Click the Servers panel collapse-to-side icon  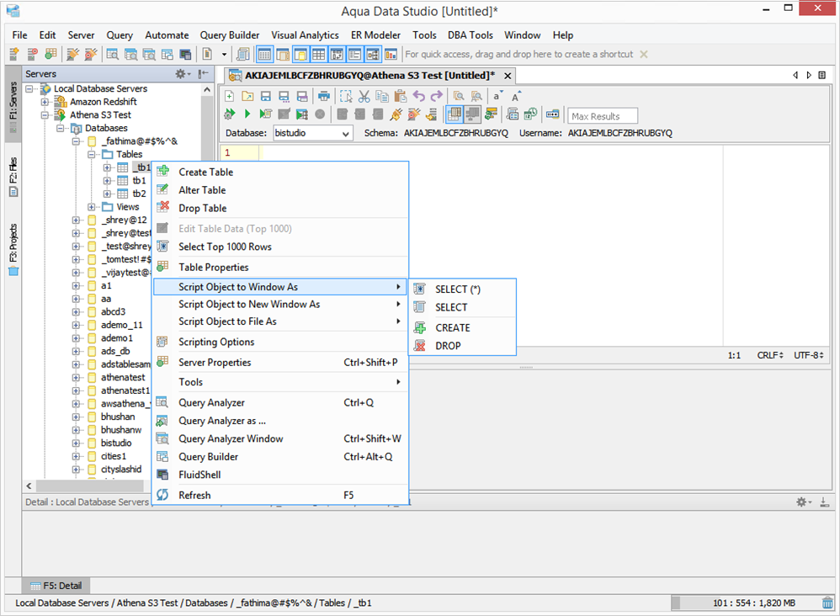(x=203, y=74)
